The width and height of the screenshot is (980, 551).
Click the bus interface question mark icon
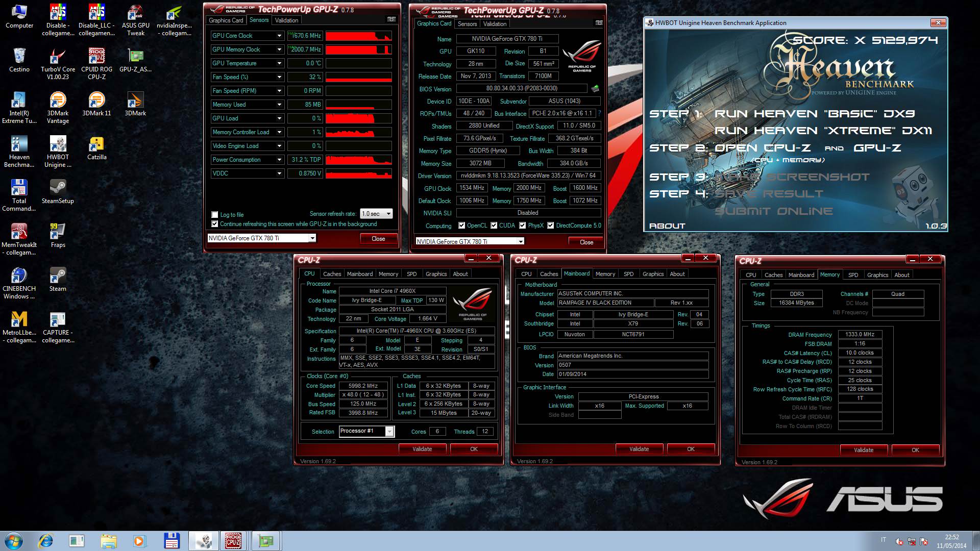(x=599, y=113)
